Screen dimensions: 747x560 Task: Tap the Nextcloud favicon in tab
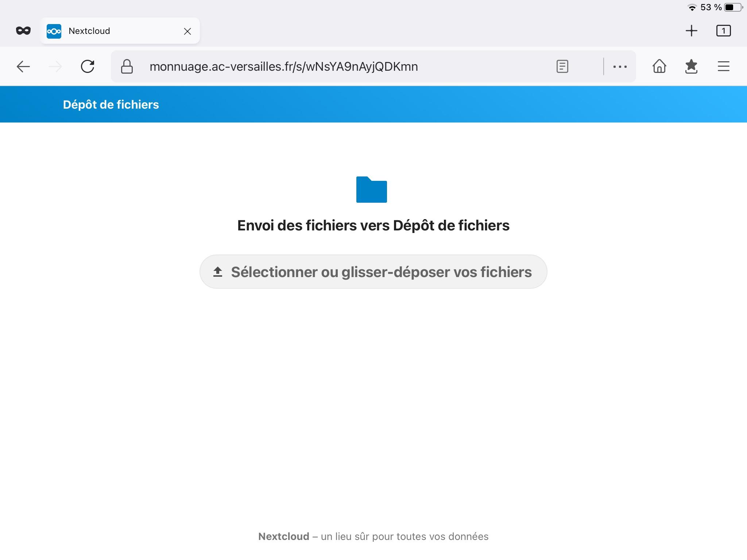click(x=54, y=31)
